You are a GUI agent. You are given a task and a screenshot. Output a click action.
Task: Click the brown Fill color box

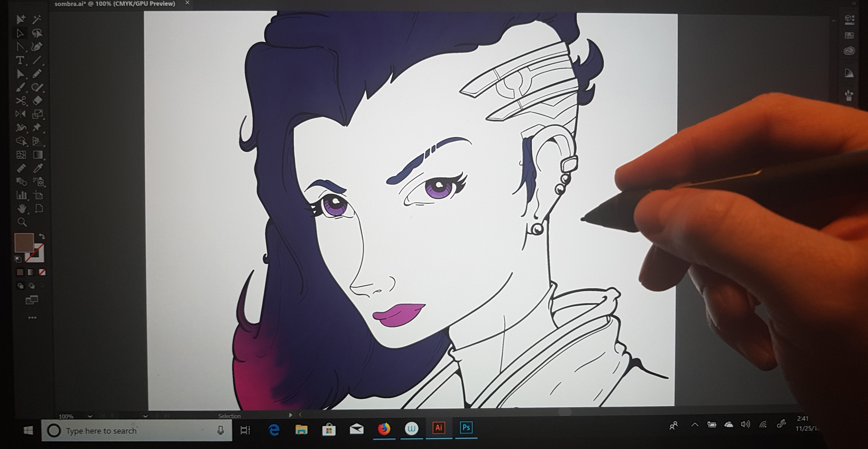point(24,242)
